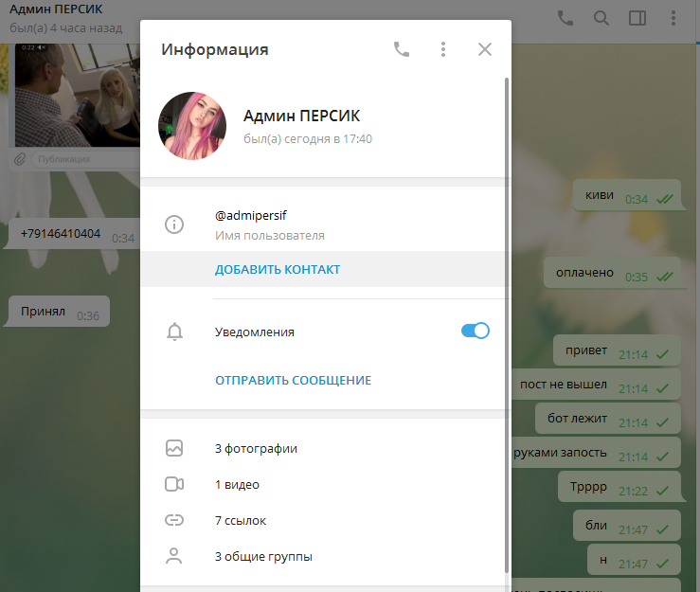
Task: Call from the chat header phone icon
Action: 565,18
